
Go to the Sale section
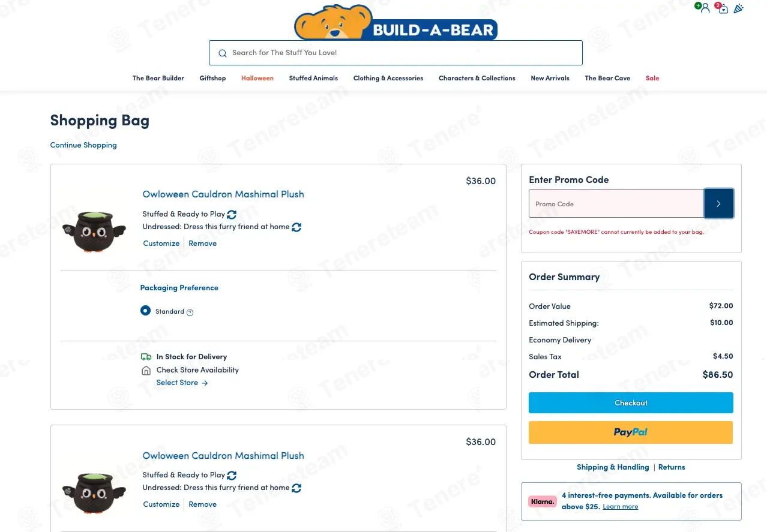652,78
